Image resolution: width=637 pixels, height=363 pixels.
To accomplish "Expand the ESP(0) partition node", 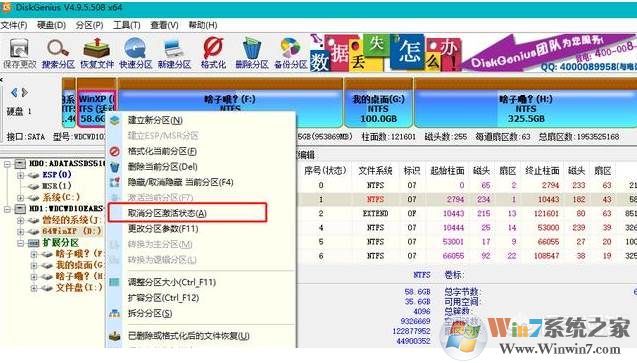I will click(x=20, y=175).
